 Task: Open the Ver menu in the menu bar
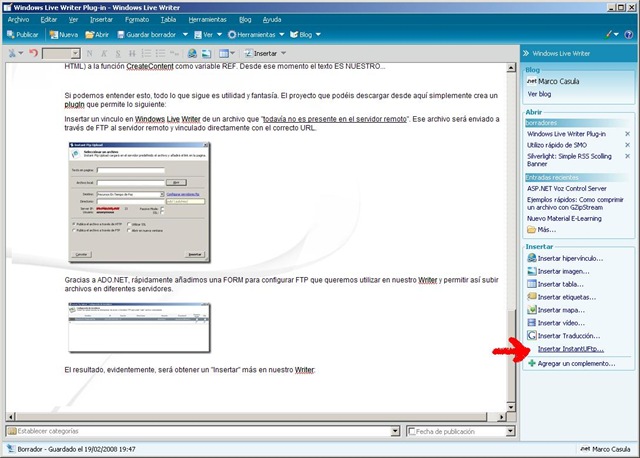[x=73, y=20]
